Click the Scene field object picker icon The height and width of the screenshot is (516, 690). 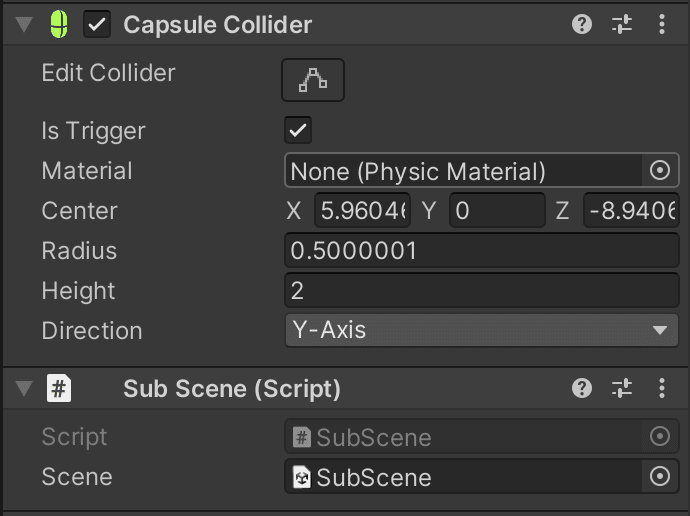tap(659, 477)
